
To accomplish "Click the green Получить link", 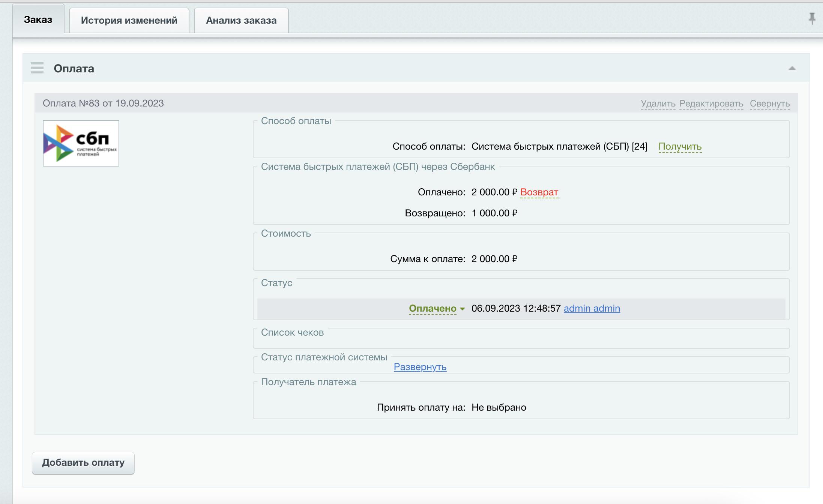I will [x=680, y=147].
